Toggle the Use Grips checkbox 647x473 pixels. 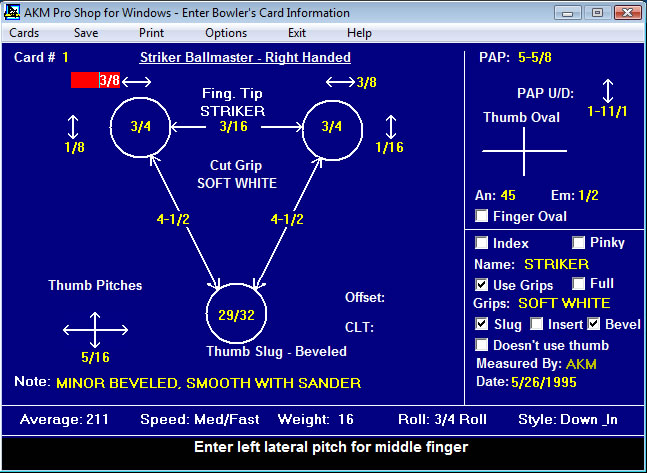tap(483, 285)
